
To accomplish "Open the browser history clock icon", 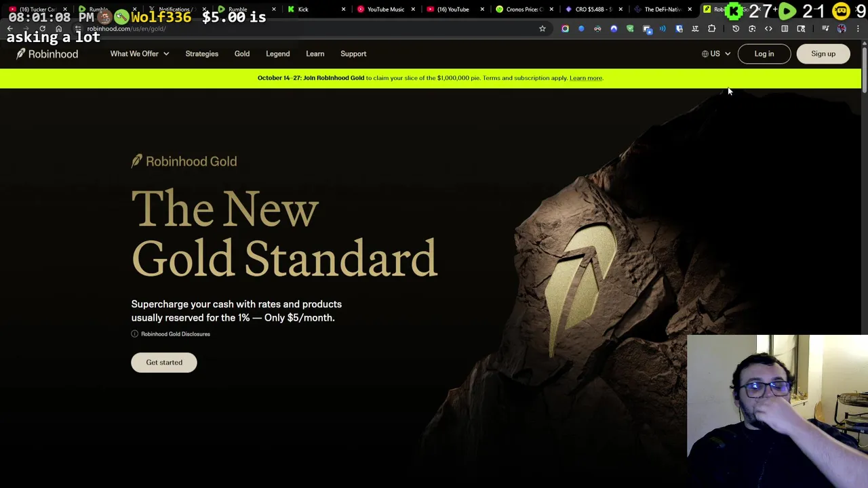I will point(736,28).
